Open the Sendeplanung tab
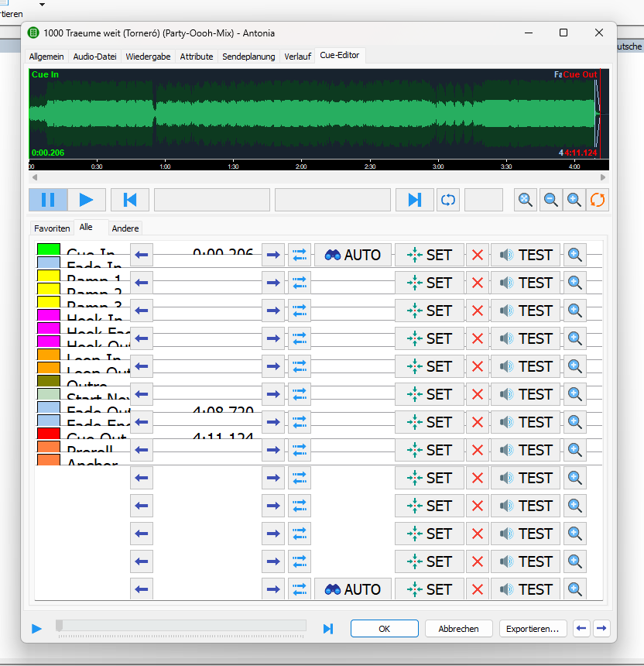The image size is (644, 666). point(248,57)
